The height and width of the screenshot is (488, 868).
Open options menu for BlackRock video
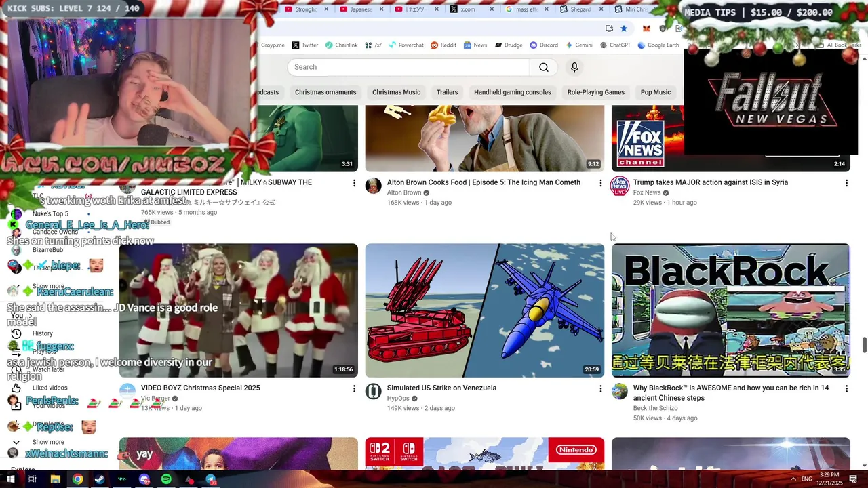coord(846,388)
